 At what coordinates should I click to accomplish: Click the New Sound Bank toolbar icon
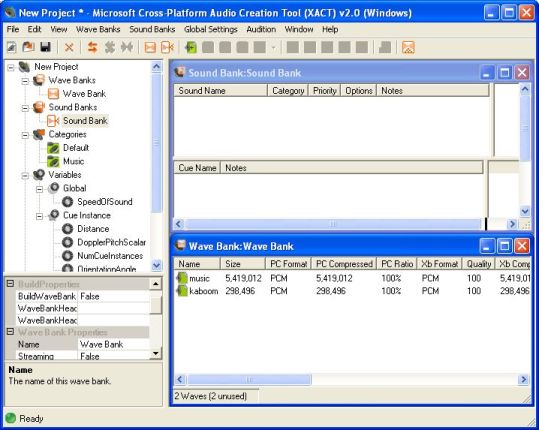(x=167, y=47)
